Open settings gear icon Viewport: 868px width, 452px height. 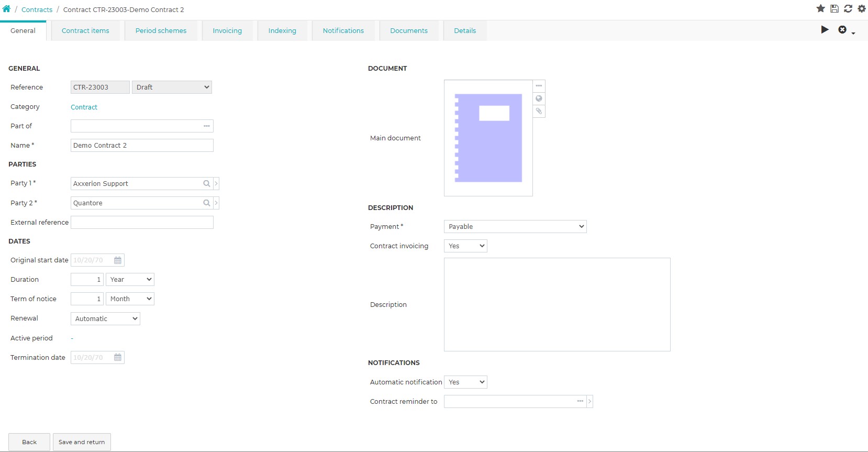tap(862, 8)
